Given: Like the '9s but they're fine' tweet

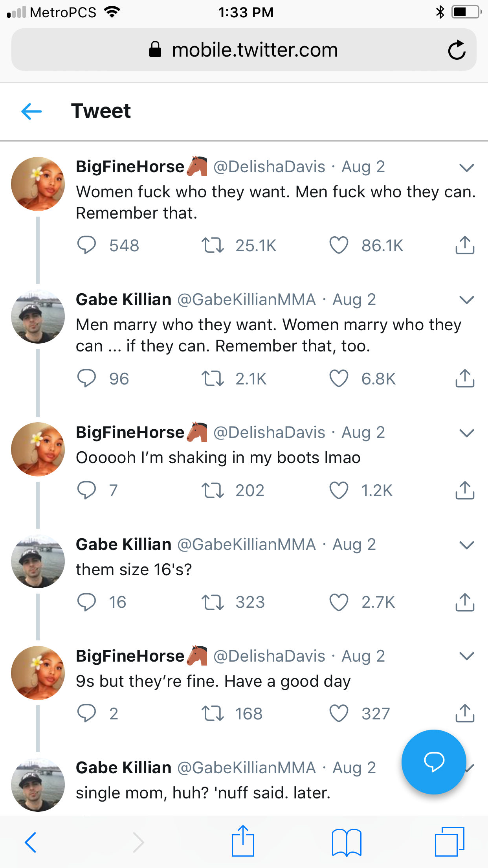Looking at the screenshot, I should pos(339,714).
